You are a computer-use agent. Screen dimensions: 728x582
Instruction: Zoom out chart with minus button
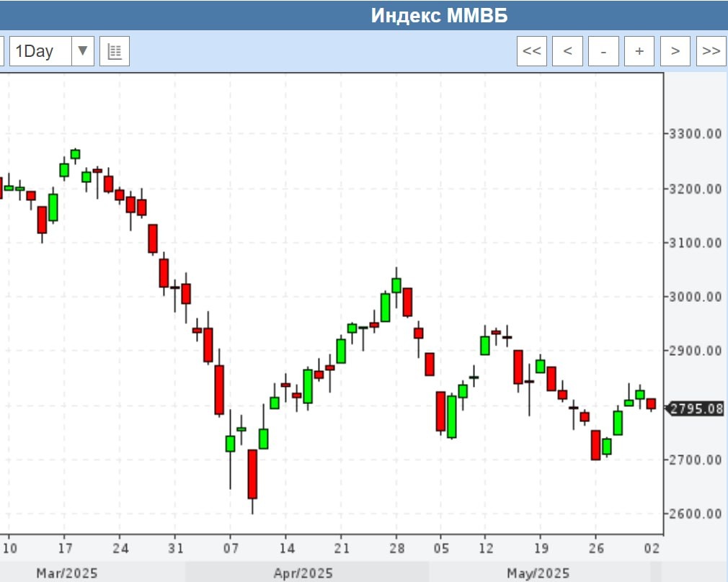pos(603,51)
